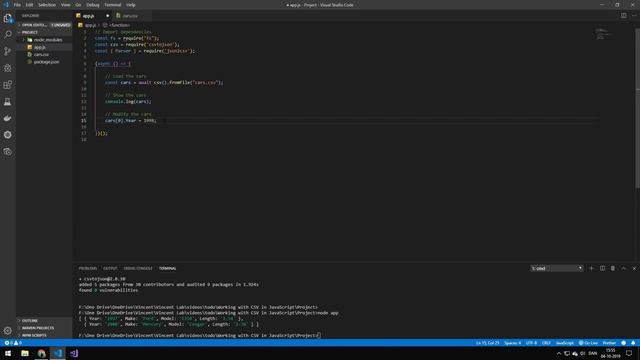640x360 pixels.
Task: Click the Prettier status bar button
Action: (x=609, y=343)
